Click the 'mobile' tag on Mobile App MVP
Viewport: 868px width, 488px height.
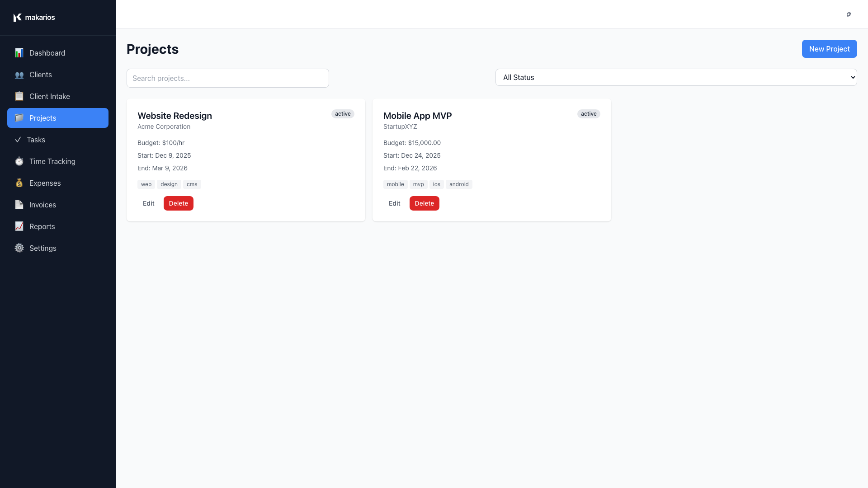[395, 184]
